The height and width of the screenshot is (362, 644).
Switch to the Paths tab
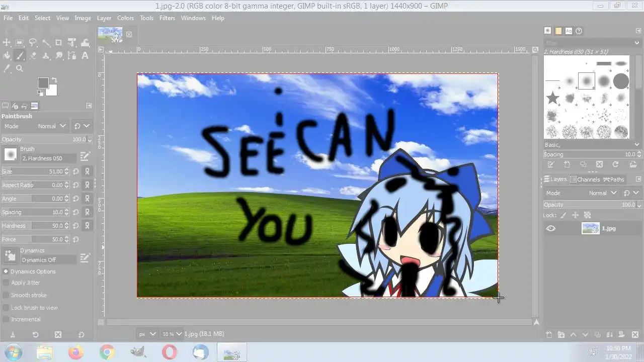[613, 179]
